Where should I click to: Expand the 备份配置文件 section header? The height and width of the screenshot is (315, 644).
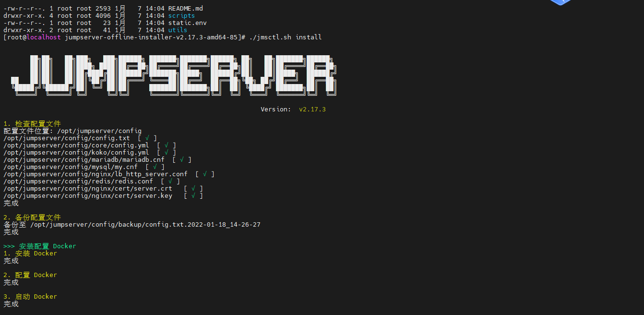32,217
